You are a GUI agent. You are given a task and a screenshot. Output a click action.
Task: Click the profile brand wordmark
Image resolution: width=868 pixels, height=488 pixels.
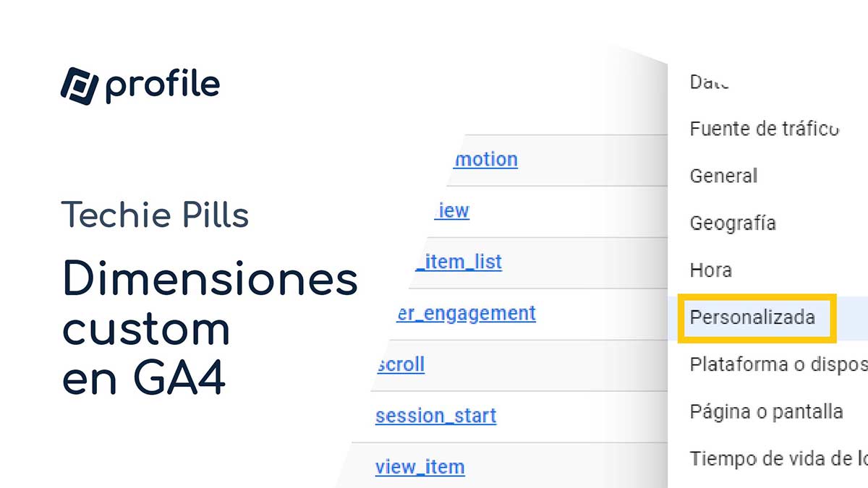tap(163, 86)
